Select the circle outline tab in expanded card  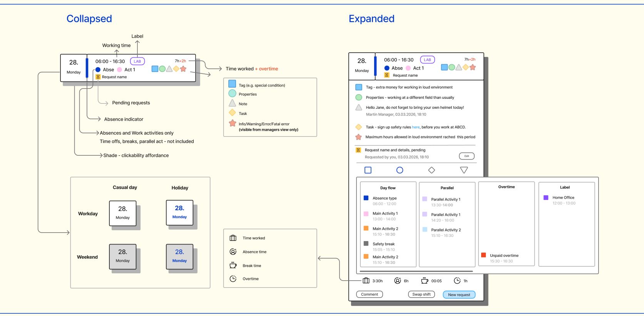click(x=400, y=170)
